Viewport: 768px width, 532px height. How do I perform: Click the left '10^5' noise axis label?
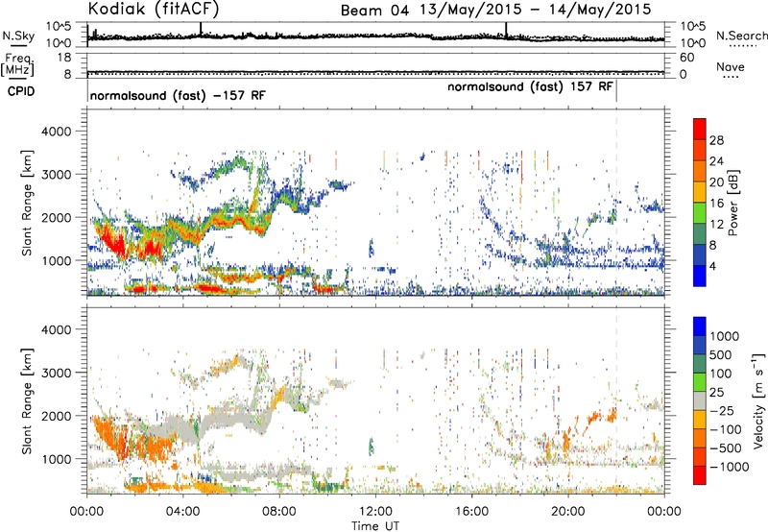(x=59, y=26)
